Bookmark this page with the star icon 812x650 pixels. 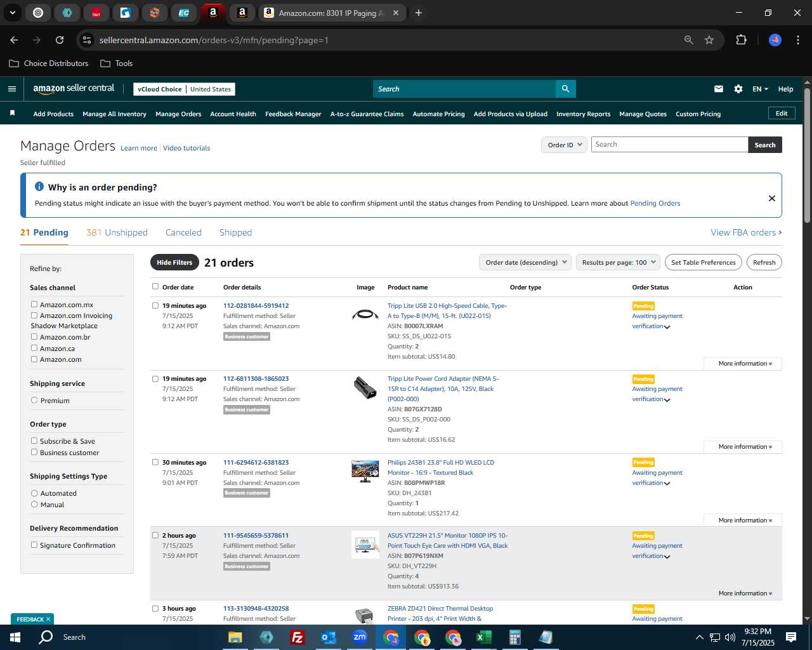point(709,40)
